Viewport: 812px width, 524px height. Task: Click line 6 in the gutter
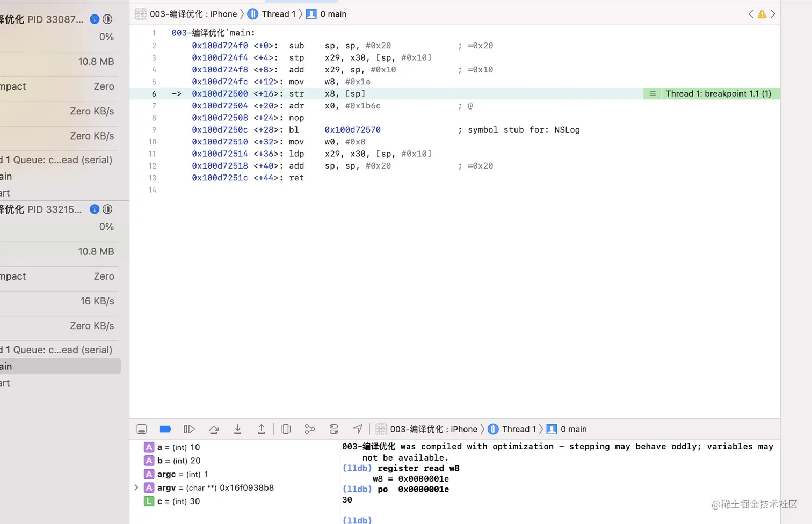(x=154, y=93)
